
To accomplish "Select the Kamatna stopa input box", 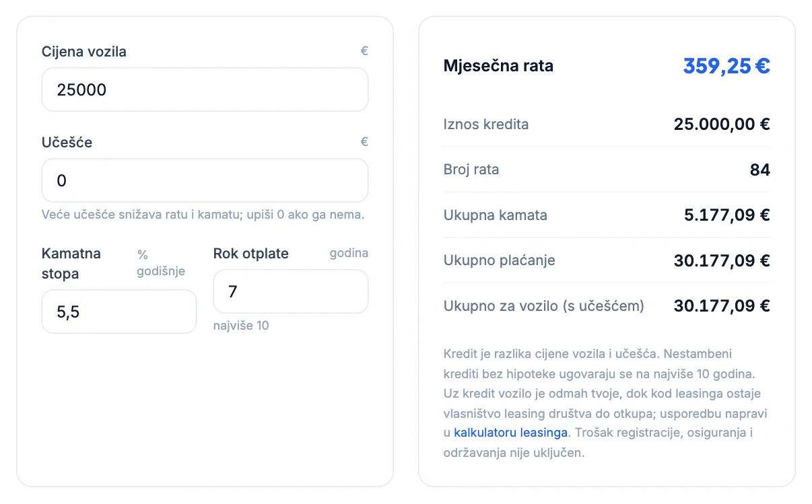I will coord(119,312).
